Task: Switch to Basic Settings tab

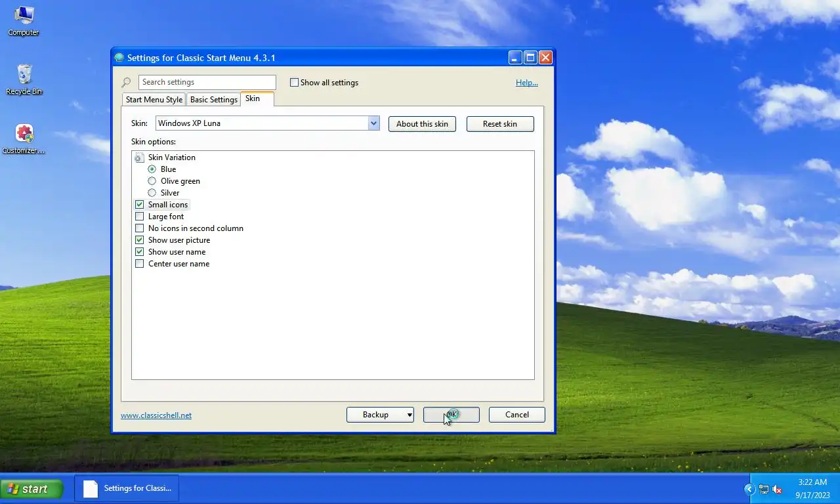Action: point(214,100)
